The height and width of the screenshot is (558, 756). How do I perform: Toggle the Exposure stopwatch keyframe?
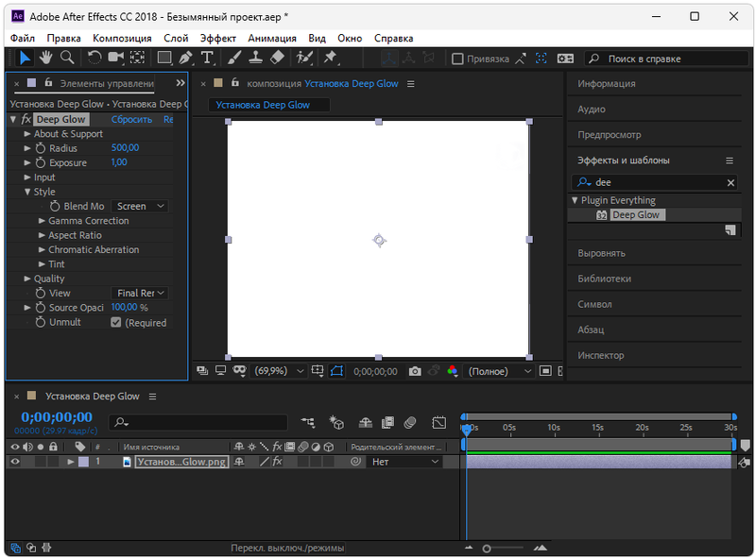point(41,162)
